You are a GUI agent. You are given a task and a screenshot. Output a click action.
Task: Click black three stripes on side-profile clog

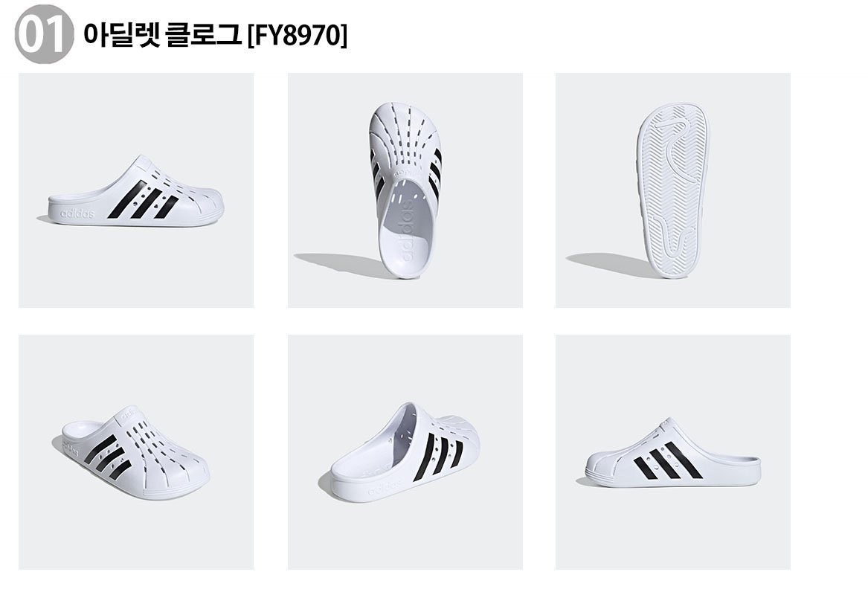pyautogui.click(x=142, y=200)
